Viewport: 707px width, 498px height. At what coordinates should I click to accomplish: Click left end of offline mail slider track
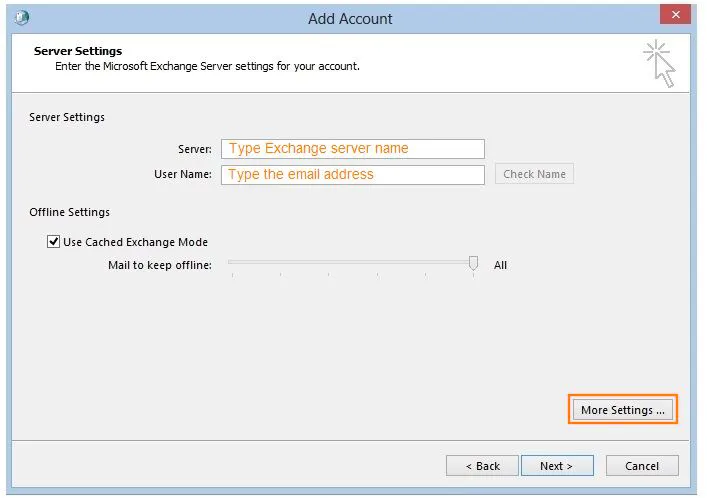[x=232, y=263]
